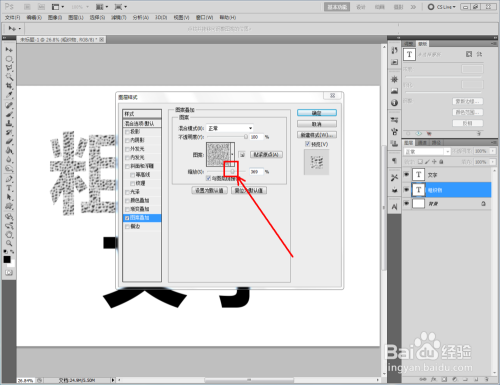Open the layer fill arrow in layers panel
The image size is (500, 385).
coord(493,162)
